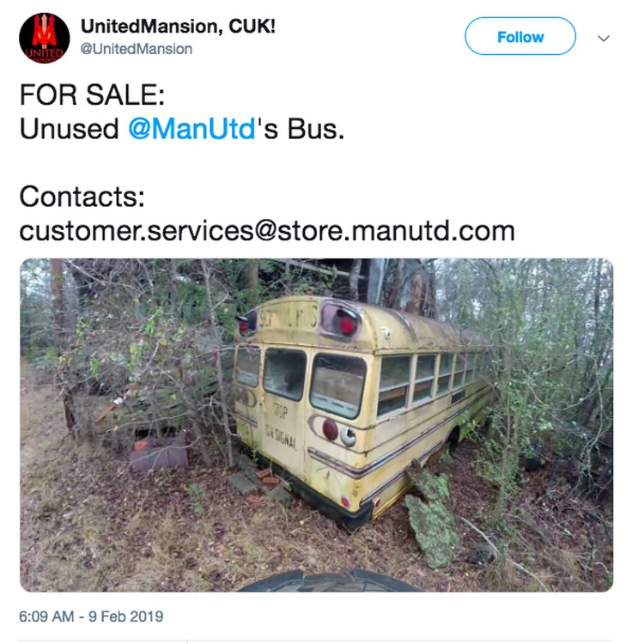Click the customer.services@store.manutd.com email address
This screenshot has height=644, width=644.
point(267,231)
